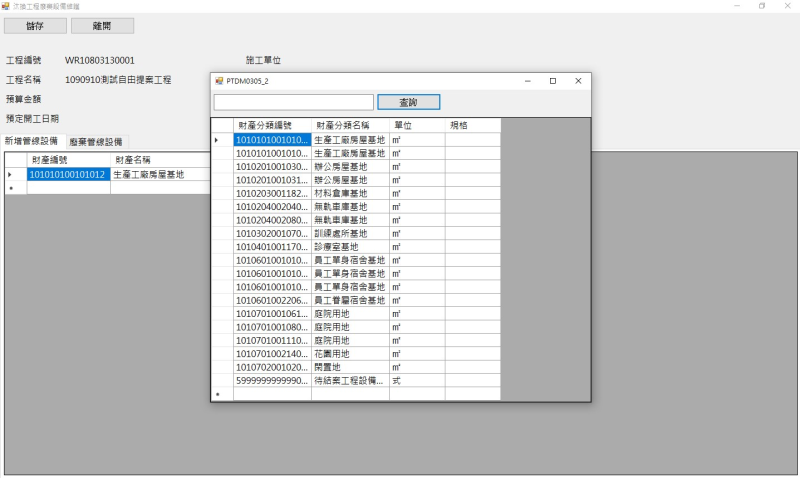Click 無軌車庫基地 in the 1010204002080... row
Viewport: 800px width, 478px height.
coord(350,220)
